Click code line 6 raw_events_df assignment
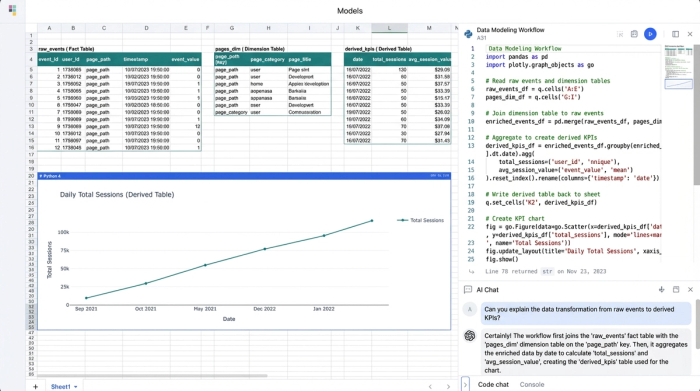The width and height of the screenshot is (700, 391). pyautogui.click(x=534, y=89)
